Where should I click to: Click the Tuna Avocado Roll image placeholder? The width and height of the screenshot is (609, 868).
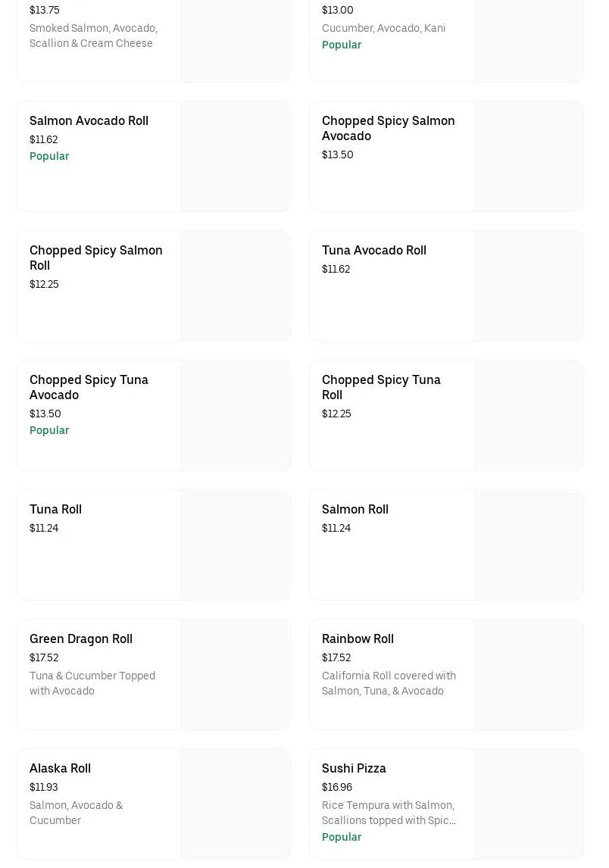tap(528, 286)
